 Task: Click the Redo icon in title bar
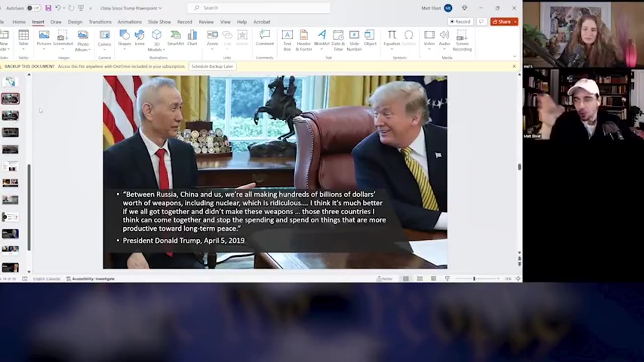point(71,8)
